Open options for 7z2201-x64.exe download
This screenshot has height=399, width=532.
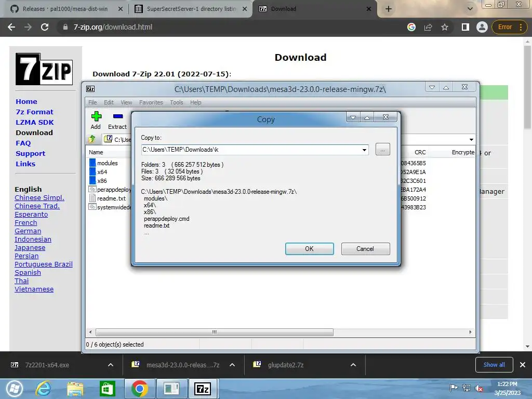click(x=111, y=365)
